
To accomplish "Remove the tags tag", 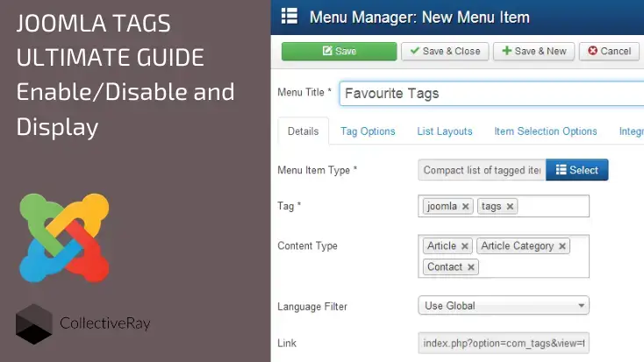I will coord(510,207).
